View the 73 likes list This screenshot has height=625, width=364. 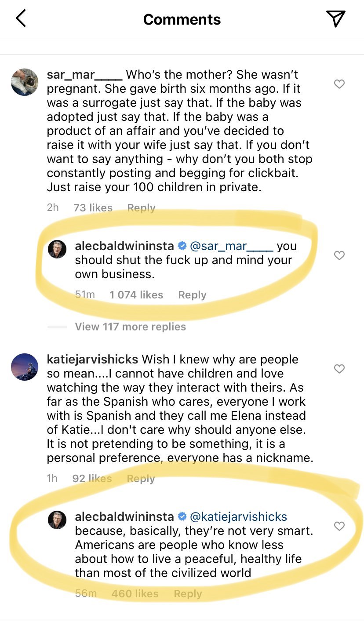click(x=93, y=207)
